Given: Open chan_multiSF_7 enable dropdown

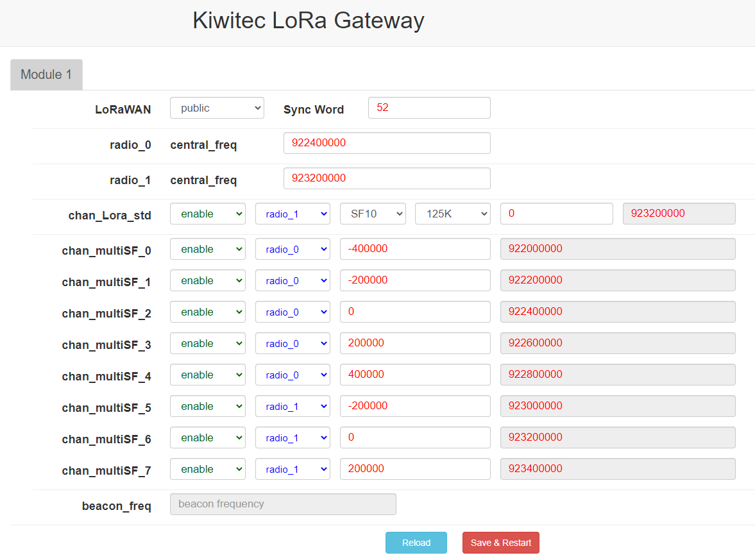Looking at the screenshot, I should point(208,469).
